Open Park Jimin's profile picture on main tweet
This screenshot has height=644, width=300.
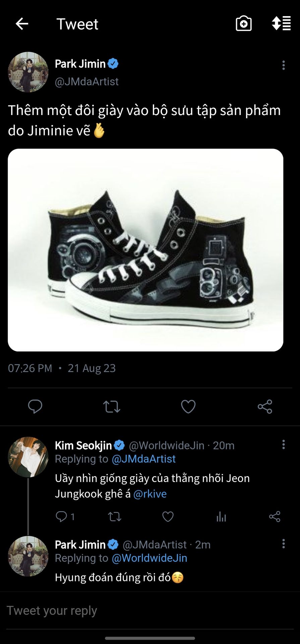28,72
